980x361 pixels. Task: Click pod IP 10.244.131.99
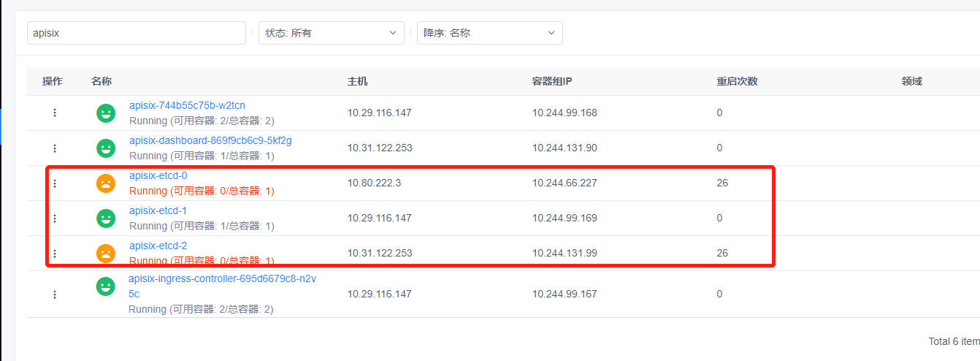click(564, 253)
